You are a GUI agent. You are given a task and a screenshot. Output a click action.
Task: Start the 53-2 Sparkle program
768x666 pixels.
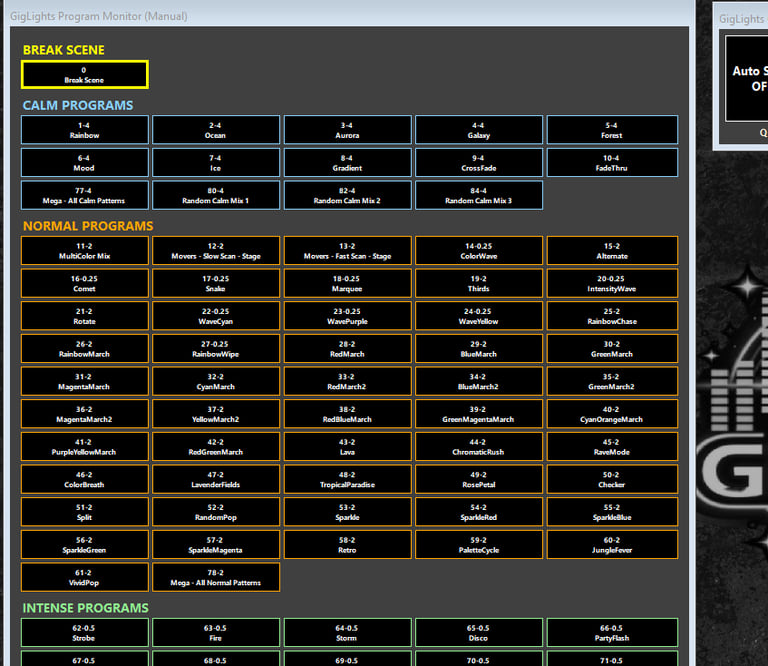coord(347,512)
